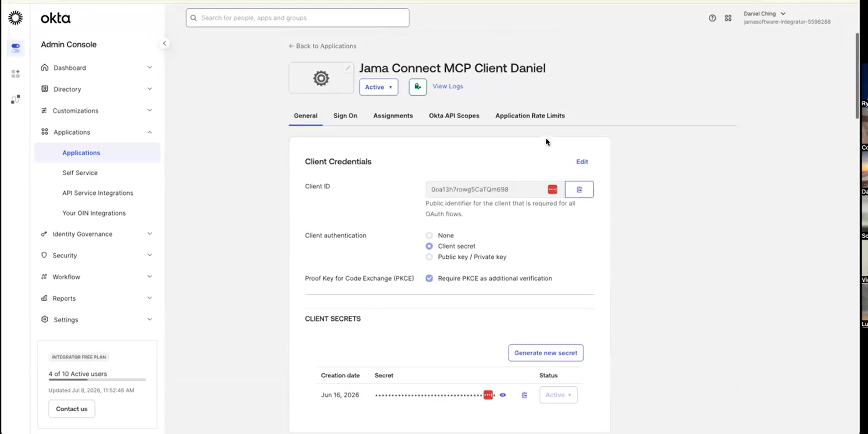868x434 pixels.
Task: Click the Customizations sliders icon
Action: 44,111
